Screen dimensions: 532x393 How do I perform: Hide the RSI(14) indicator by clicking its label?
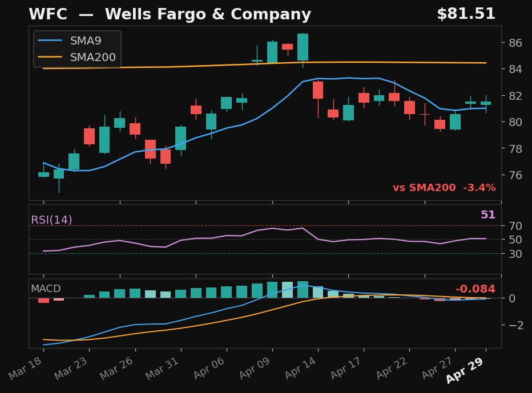tap(51, 218)
